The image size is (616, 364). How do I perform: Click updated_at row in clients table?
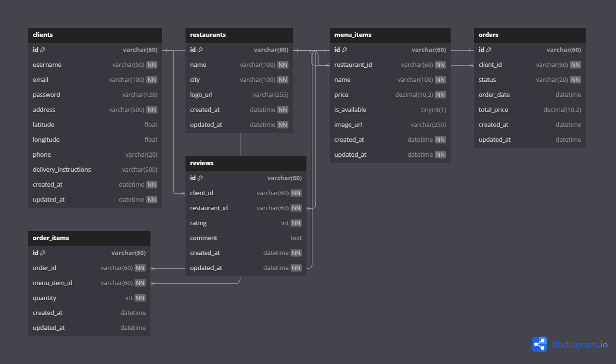[x=95, y=200]
